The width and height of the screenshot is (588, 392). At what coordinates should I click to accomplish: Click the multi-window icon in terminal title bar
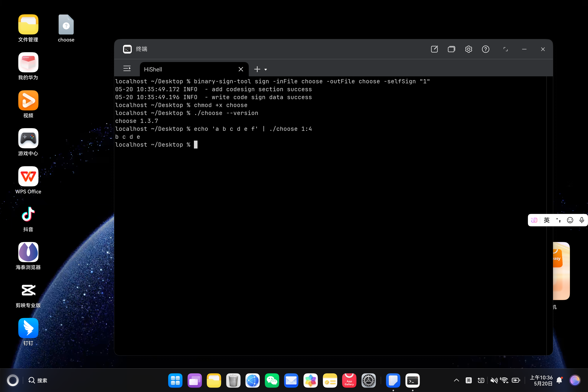click(x=452, y=49)
